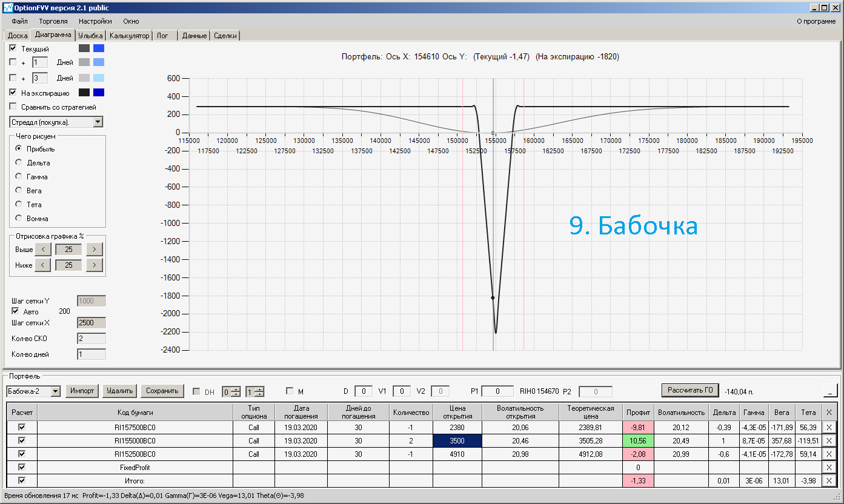Click the 'Сохранить' button
Viewport: 844px width, 504px height.
point(162,391)
